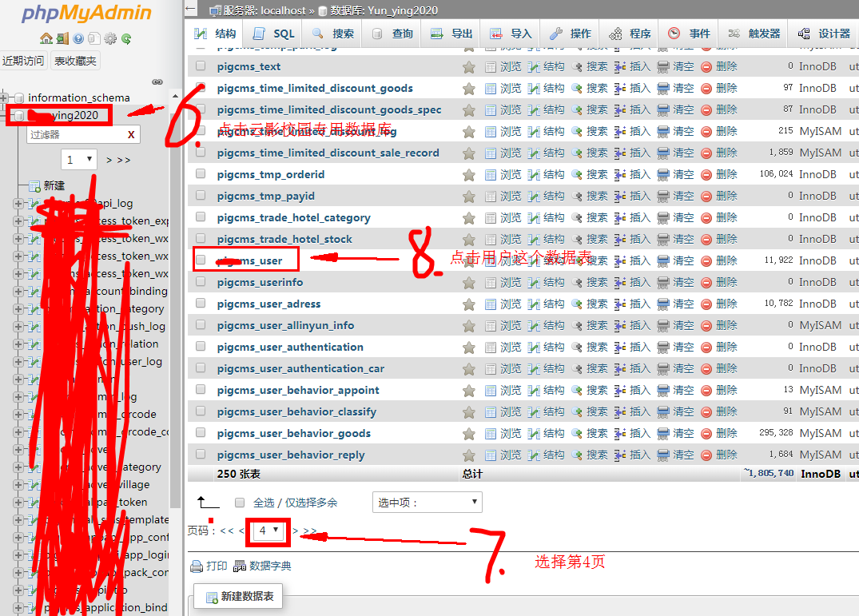Screen dimensions: 859x616
Task: Click the structure icon for pigcms_user_behavior_classify
Action: (x=533, y=411)
